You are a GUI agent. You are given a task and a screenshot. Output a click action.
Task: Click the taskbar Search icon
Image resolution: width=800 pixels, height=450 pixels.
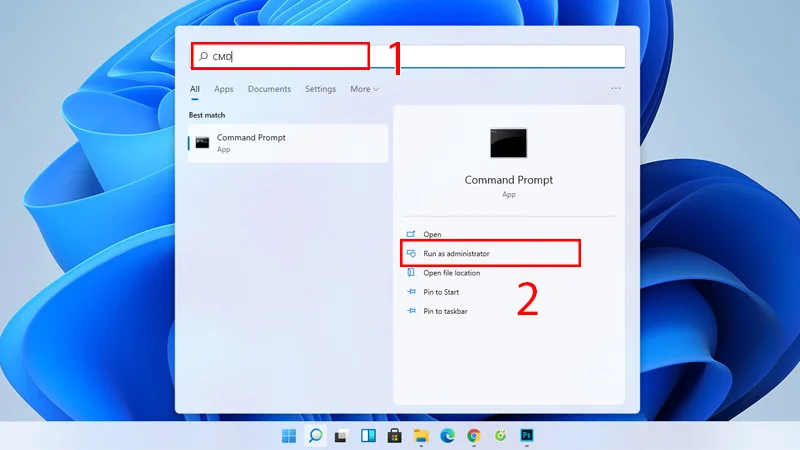tap(315, 436)
